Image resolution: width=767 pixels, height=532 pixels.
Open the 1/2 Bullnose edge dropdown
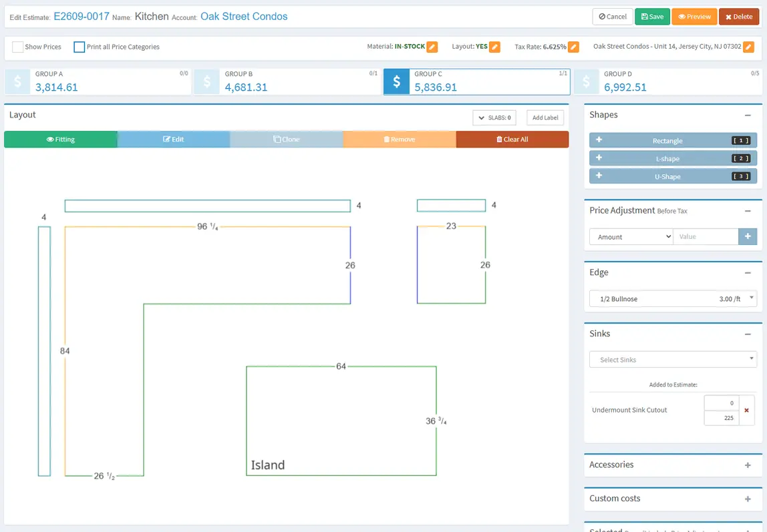pos(673,298)
